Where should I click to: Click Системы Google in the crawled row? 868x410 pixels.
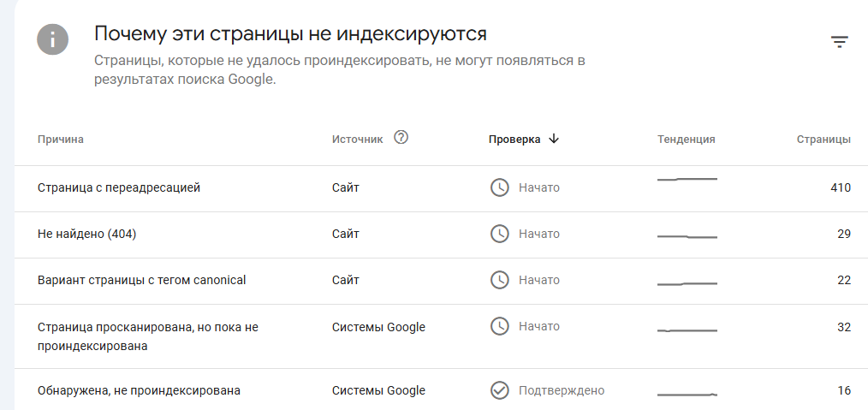(x=378, y=326)
